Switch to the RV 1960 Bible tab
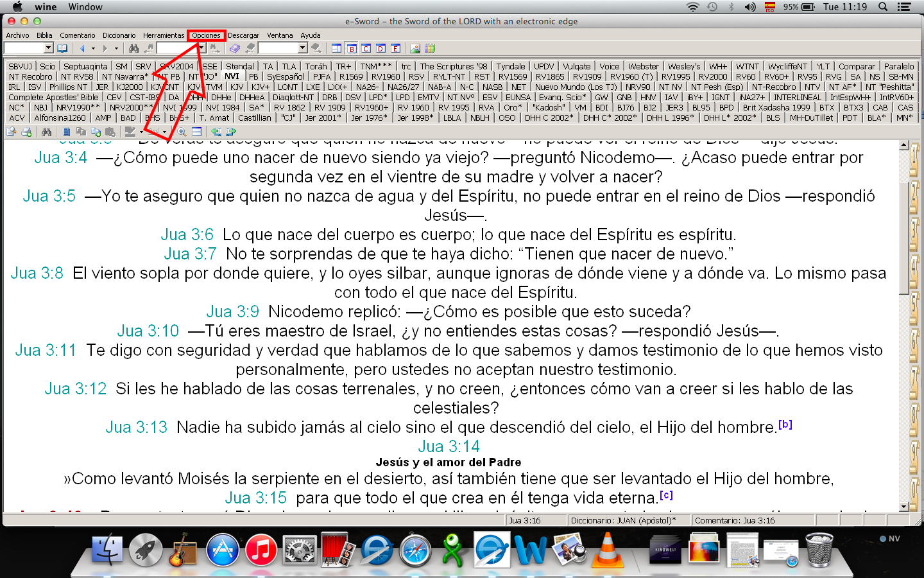 (x=413, y=107)
